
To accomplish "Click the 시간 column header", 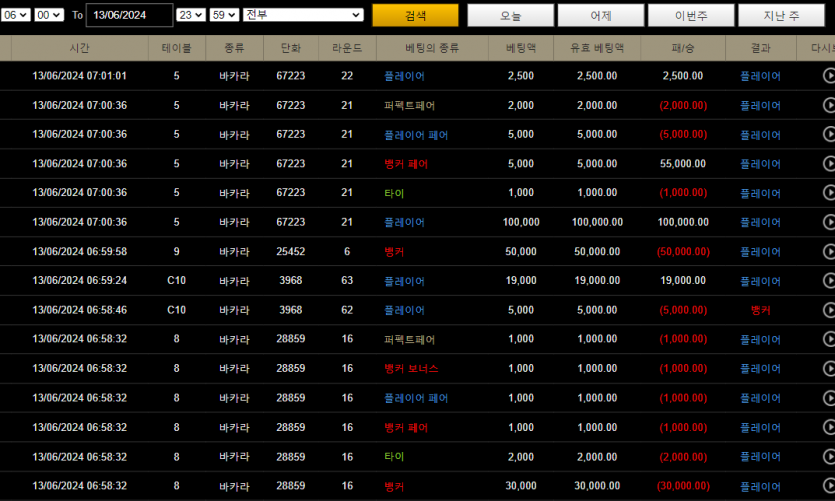I will (79, 48).
